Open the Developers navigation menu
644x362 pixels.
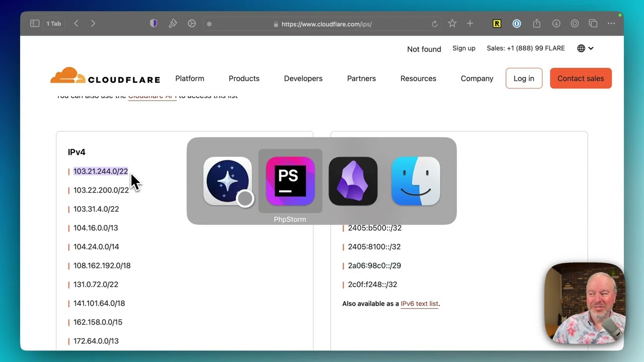(303, 78)
